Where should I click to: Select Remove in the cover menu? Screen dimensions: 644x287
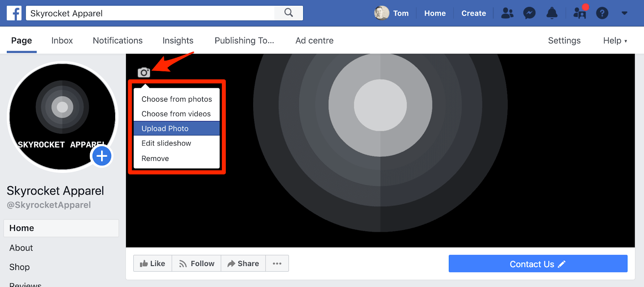coord(177,158)
